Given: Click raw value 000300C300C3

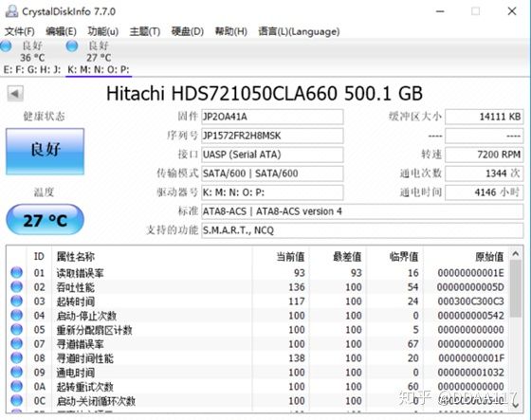Looking at the screenshot, I should (470, 301).
